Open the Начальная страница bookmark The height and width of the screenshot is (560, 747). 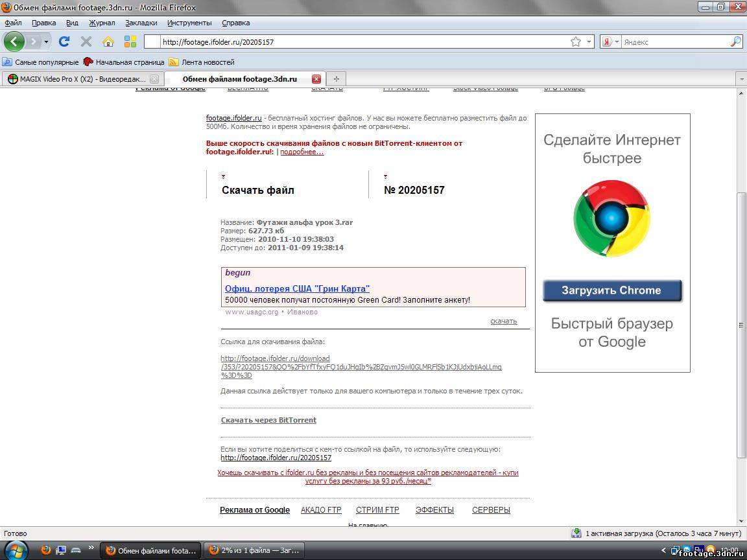pyautogui.click(x=123, y=62)
